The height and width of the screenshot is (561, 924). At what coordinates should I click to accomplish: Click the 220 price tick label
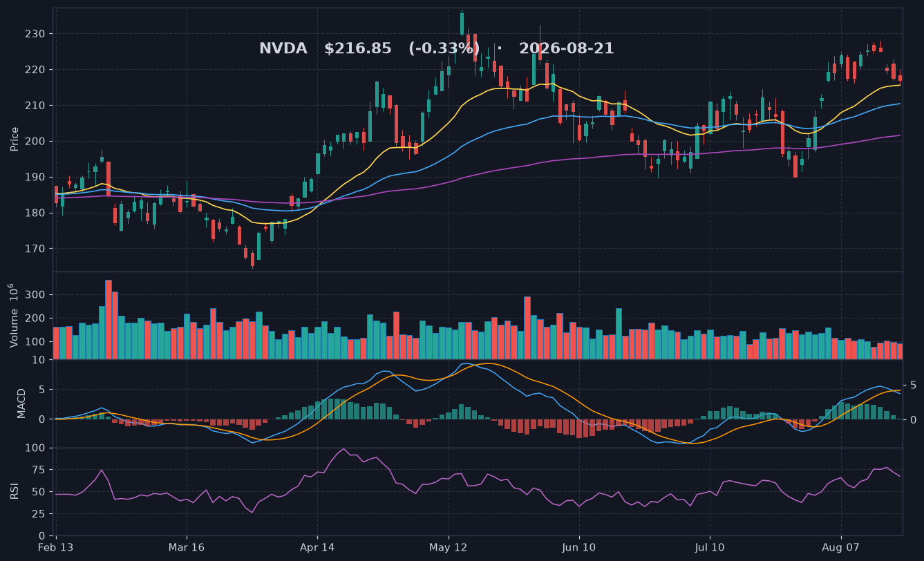coord(35,70)
